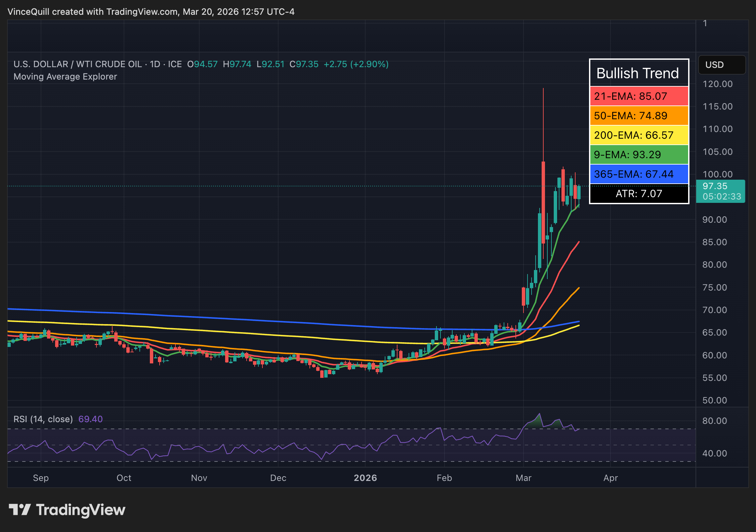
Task: Select the 50-EMA orange legend row
Action: click(638, 116)
